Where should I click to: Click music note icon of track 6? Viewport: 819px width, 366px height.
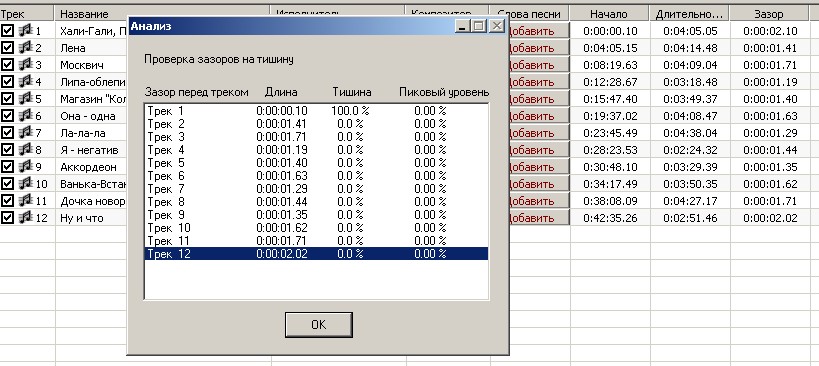pos(25,115)
